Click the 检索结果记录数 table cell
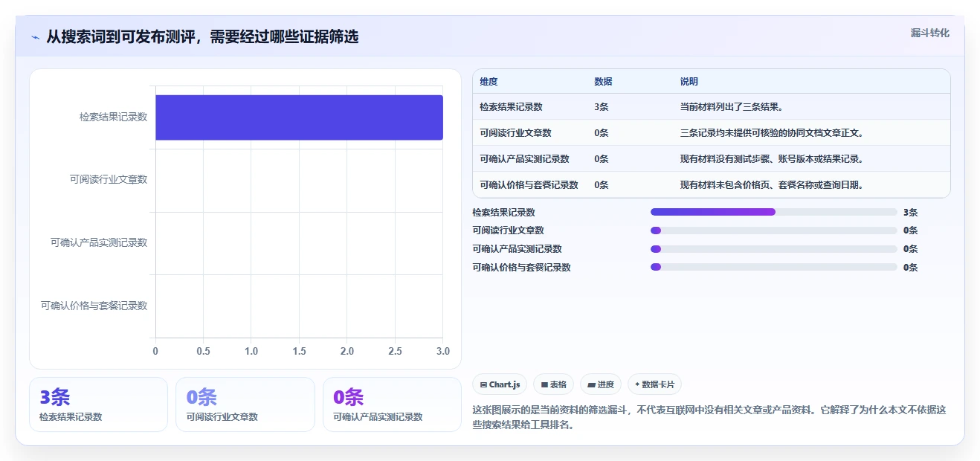 click(511, 107)
